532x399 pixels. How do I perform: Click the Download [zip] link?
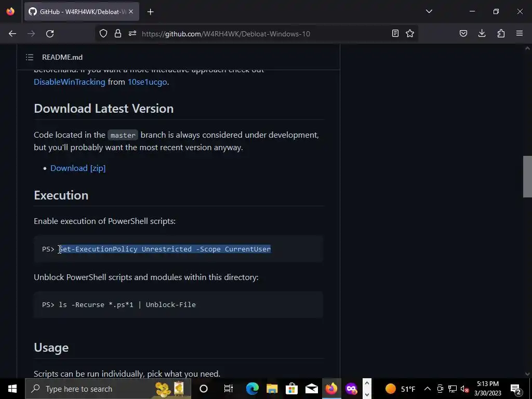pyautogui.click(x=78, y=168)
